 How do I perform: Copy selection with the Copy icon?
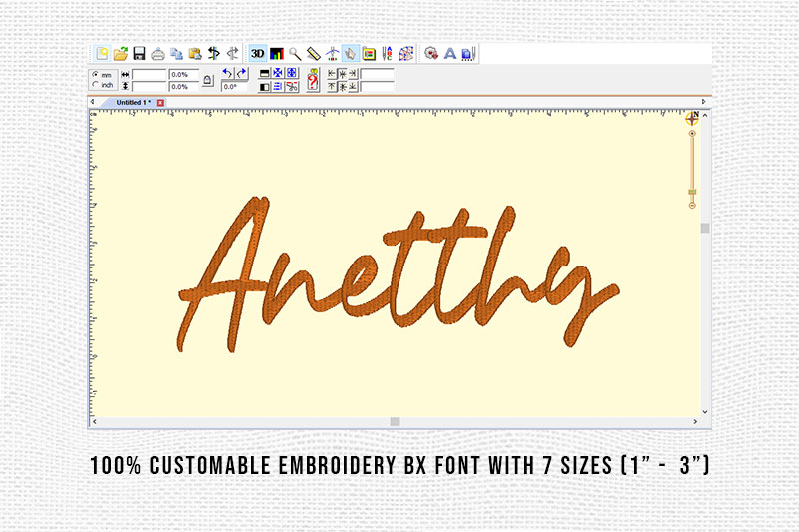tap(177, 54)
